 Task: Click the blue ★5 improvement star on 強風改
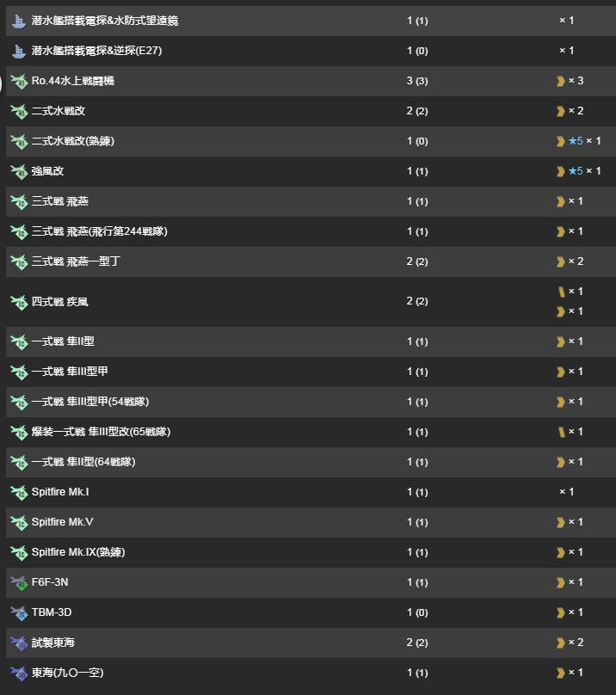point(576,170)
